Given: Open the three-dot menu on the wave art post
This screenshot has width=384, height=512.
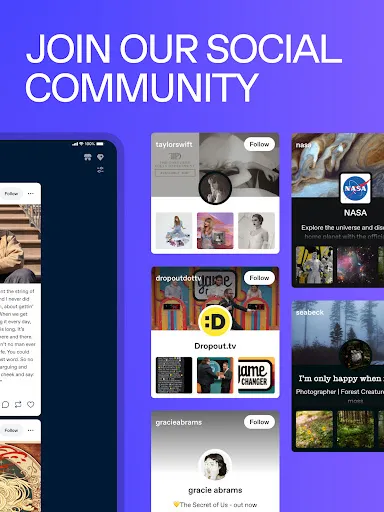Looking at the screenshot, I should (x=31, y=430).
